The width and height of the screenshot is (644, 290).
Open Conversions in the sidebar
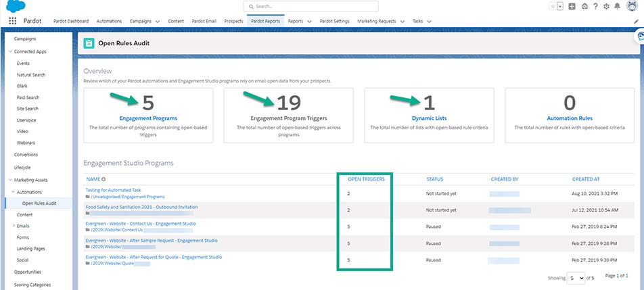click(26, 155)
